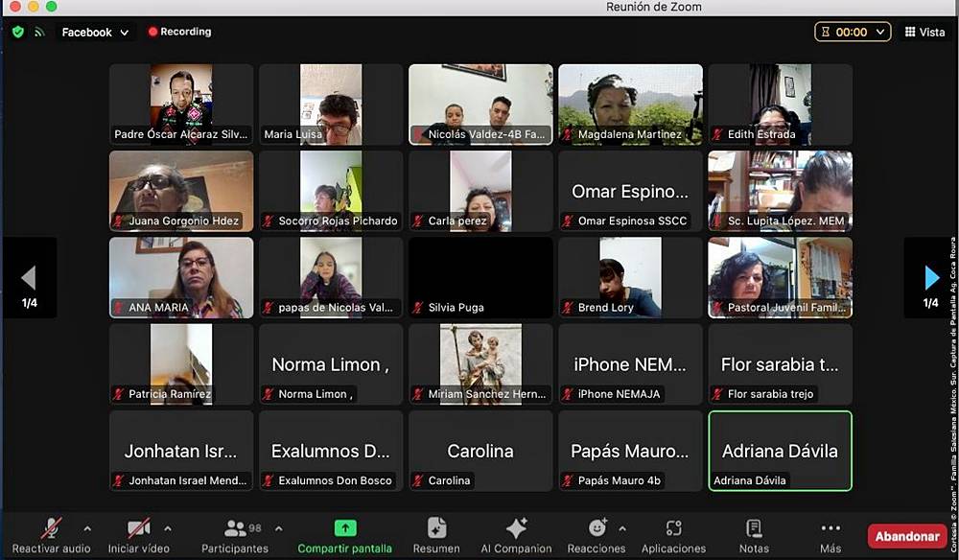The image size is (959, 560).
Task: Select Edith Estrada video tile
Action: pyautogui.click(x=781, y=105)
